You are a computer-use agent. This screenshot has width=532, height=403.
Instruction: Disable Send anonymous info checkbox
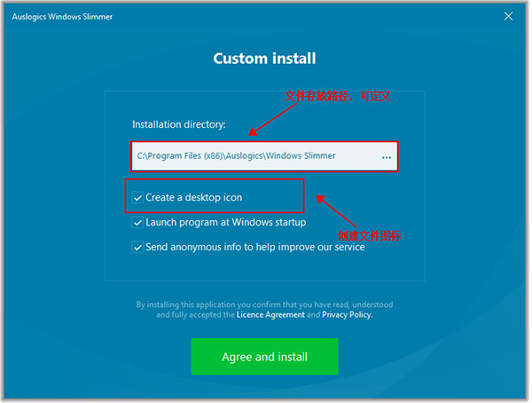click(137, 248)
